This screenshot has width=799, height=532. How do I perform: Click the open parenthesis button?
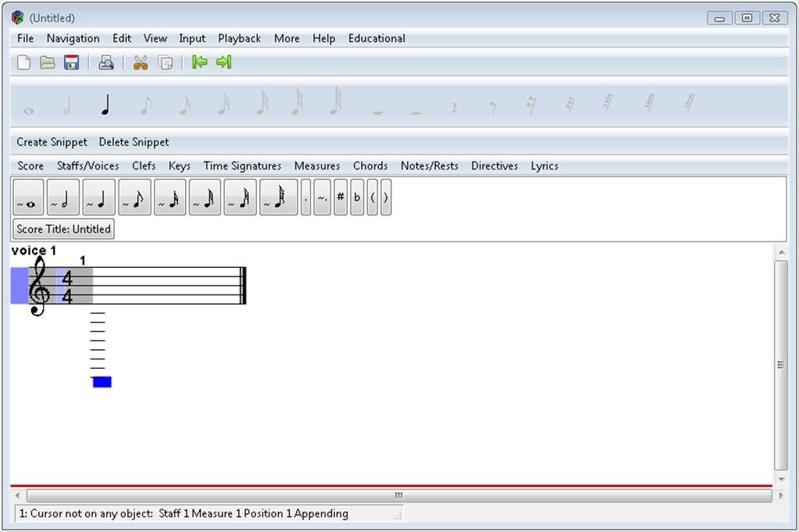pyautogui.click(x=373, y=197)
